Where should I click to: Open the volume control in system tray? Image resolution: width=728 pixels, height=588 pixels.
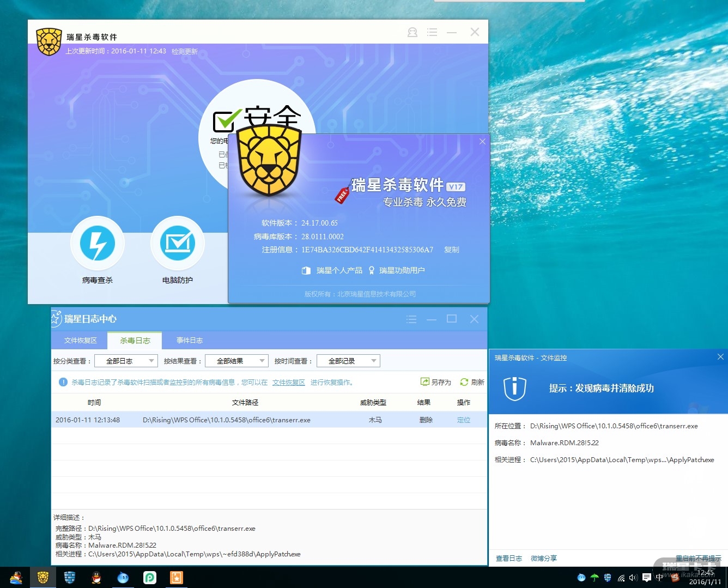(x=633, y=578)
